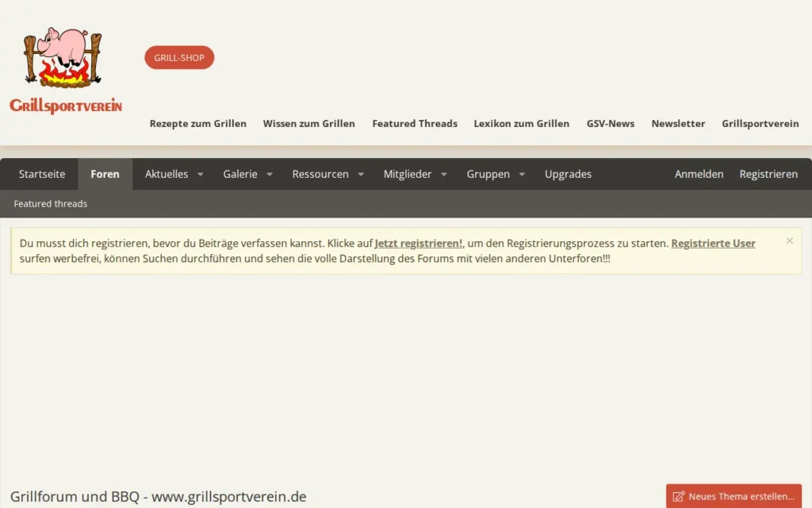Screen dimensions: 812x508
Task: Open the Galerie tab
Action: (240, 174)
